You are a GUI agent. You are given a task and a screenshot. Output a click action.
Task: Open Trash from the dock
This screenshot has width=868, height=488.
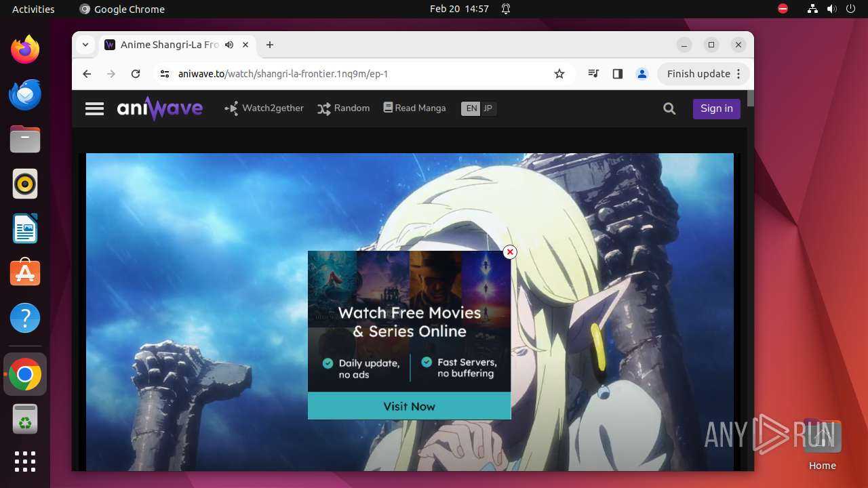[x=25, y=419]
